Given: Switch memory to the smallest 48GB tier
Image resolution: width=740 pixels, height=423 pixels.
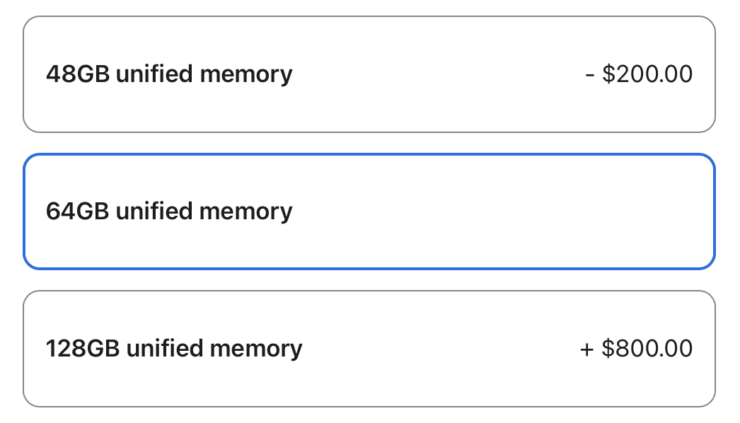Looking at the screenshot, I should coord(369,74).
